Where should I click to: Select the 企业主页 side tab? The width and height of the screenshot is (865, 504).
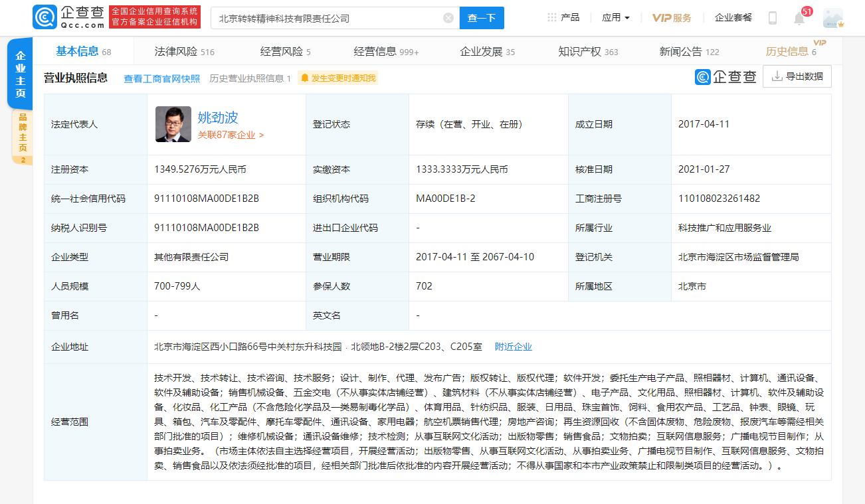(21, 74)
